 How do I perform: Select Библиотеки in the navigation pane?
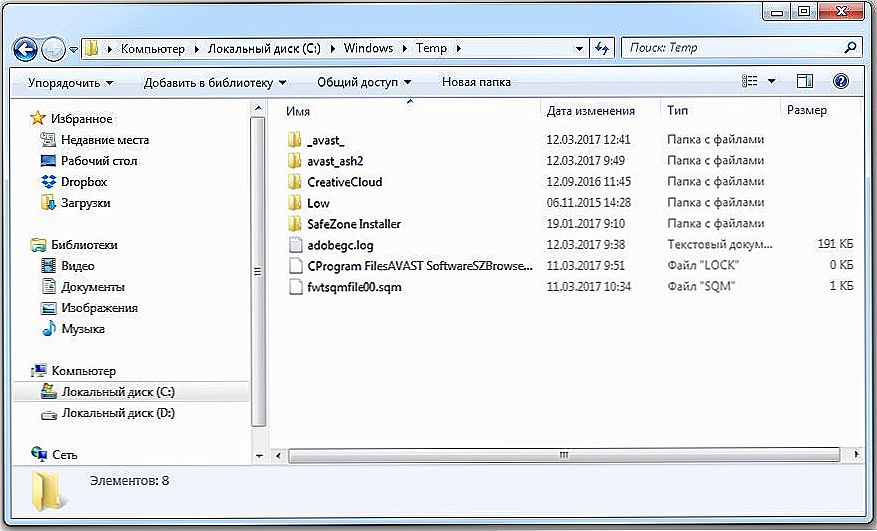(x=84, y=245)
